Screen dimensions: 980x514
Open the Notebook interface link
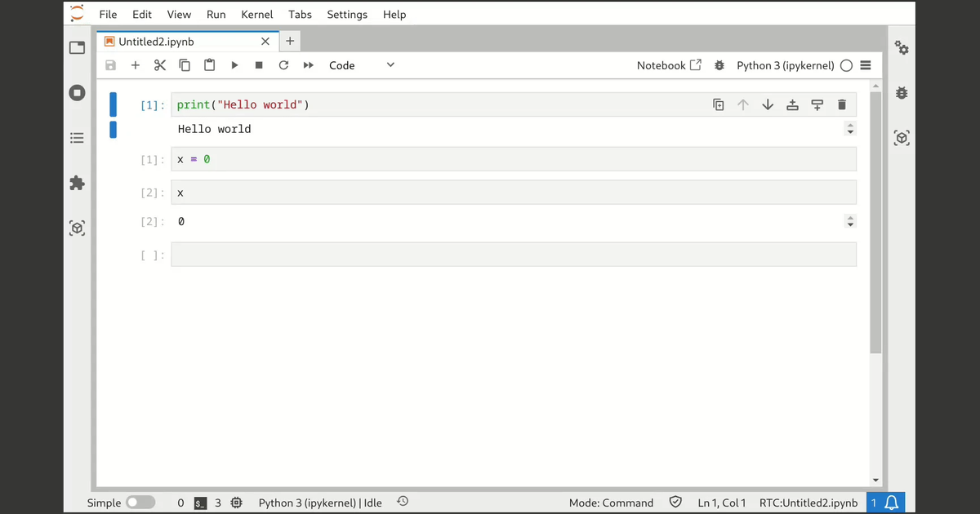click(x=669, y=65)
